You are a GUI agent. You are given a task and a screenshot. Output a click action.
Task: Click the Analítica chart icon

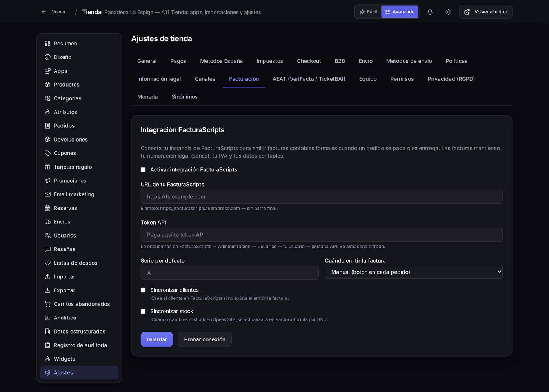(x=47, y=318)
